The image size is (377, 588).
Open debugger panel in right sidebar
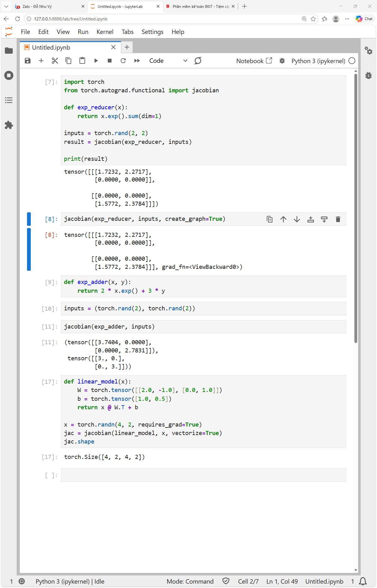click(x=369, y=75)
